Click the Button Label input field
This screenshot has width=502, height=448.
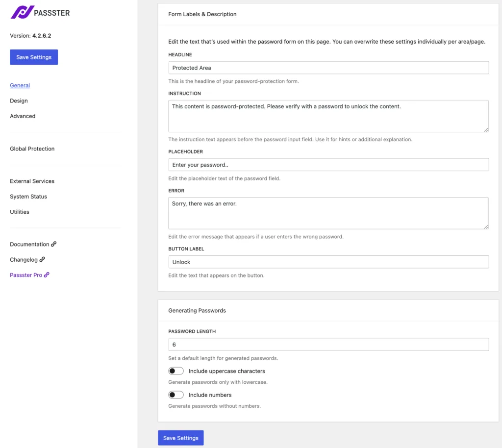pyautogui.click(x=328, y=262)
